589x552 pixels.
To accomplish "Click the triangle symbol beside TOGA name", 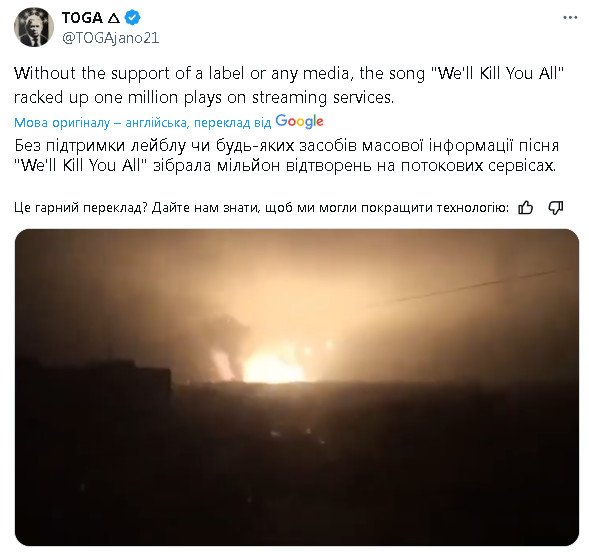I will (113, 18).
